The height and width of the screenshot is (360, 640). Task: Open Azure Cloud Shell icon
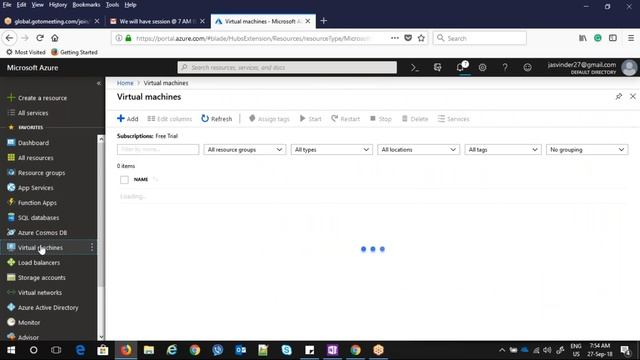pyautogui.click(x=415, y=68)
